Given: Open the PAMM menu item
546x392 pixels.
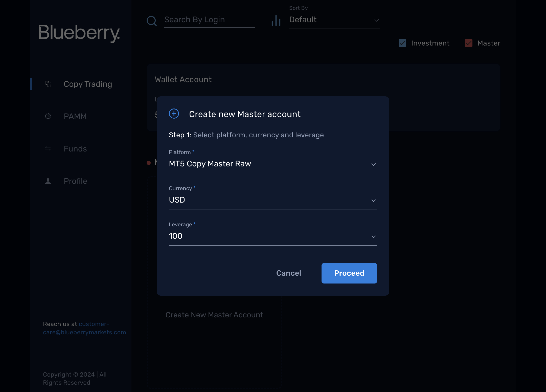Looking at the screenshot, I should click(x=75, y=116).
